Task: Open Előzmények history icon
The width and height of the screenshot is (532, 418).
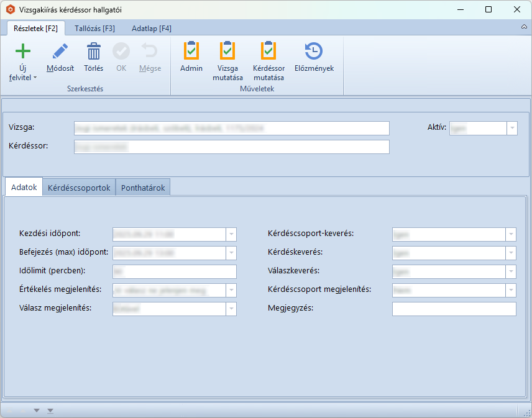Action: click(314, 52)
